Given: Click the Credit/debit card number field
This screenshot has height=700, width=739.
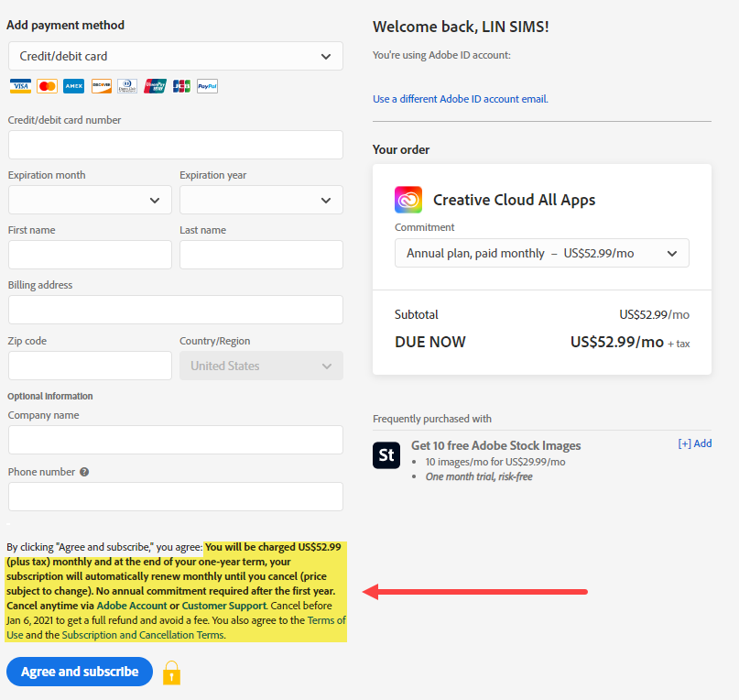Looking at the screenshot, I should pyautogui.click(x=175, y=145).
